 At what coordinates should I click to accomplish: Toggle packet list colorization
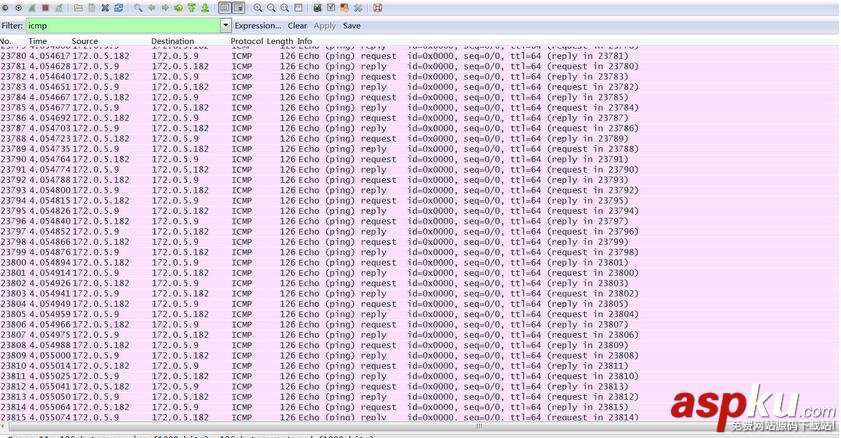(x=225, y=8)
